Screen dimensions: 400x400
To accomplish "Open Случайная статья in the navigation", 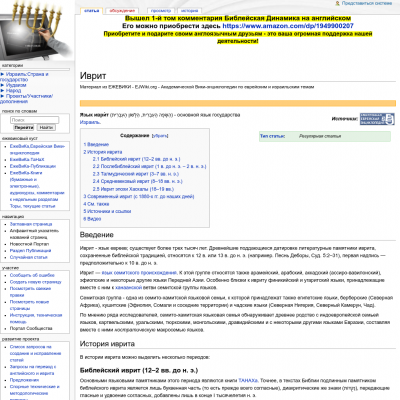I will click(29, 257).
